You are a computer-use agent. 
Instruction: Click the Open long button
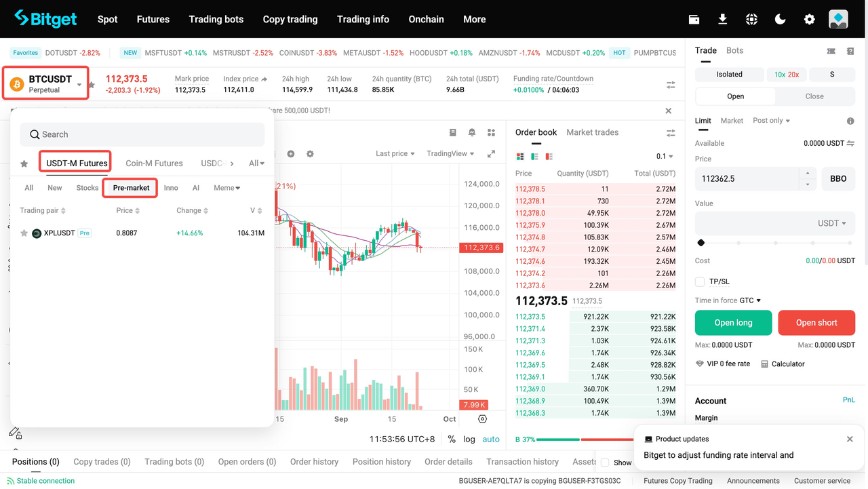[x=733, y=323]
